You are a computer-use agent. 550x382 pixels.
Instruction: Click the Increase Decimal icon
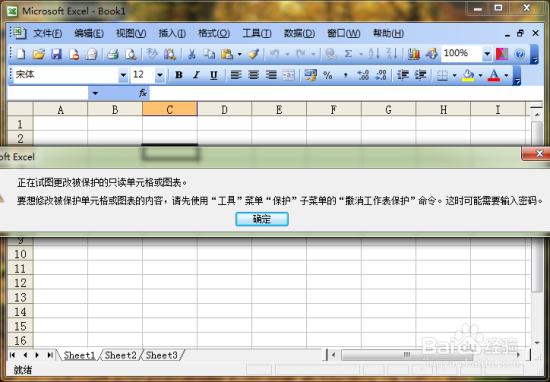[x=363, y=75]
